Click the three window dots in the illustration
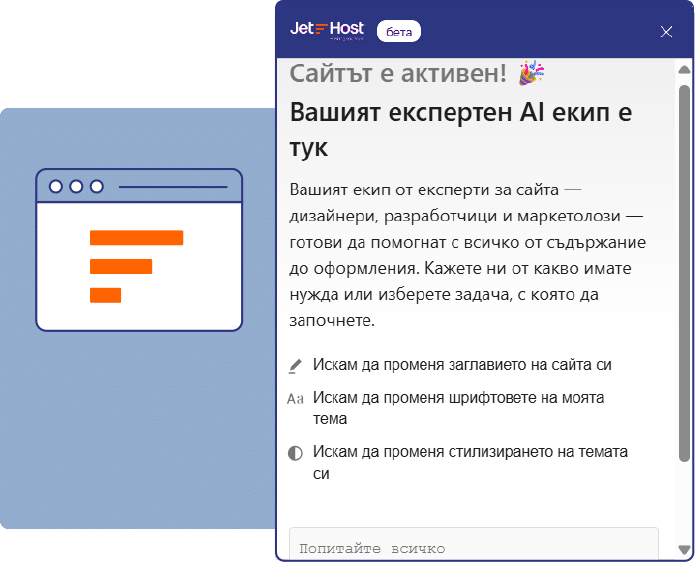The height and width of the screenshot is (562, 695). [76, 186]
